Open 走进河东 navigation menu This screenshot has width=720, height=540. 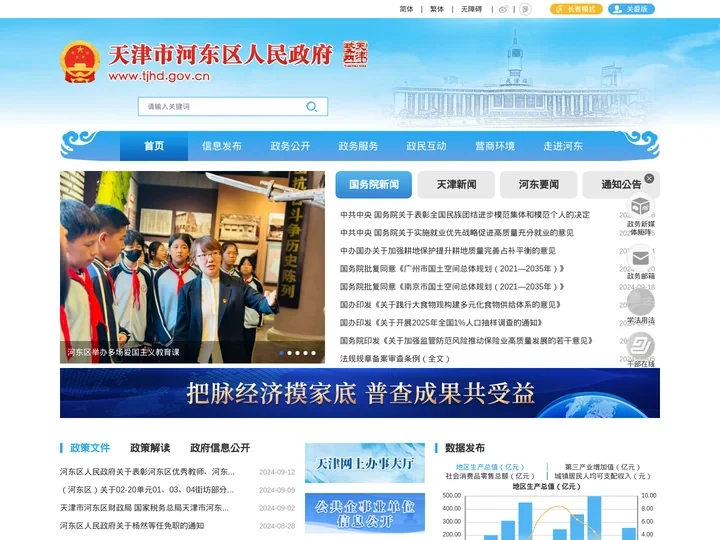[563, 146]
